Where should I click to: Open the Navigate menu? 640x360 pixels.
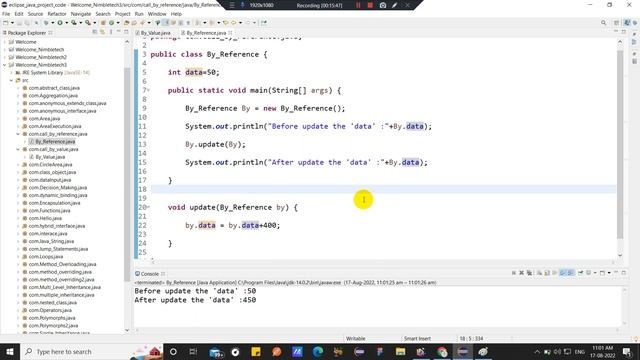point(81,14)
